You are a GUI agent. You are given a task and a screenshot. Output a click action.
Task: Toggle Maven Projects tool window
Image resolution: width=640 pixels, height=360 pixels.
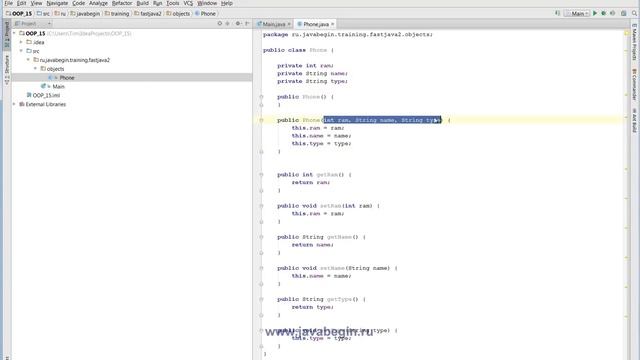(634, 42)
